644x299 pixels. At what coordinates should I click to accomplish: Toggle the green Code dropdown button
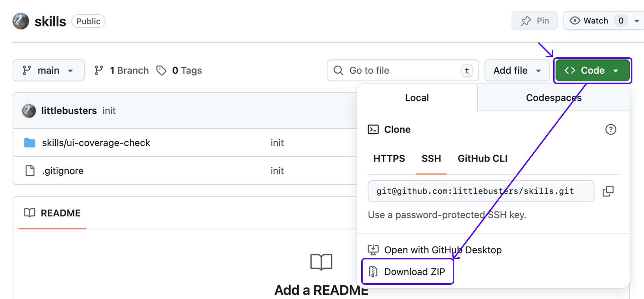click(592, 70)
